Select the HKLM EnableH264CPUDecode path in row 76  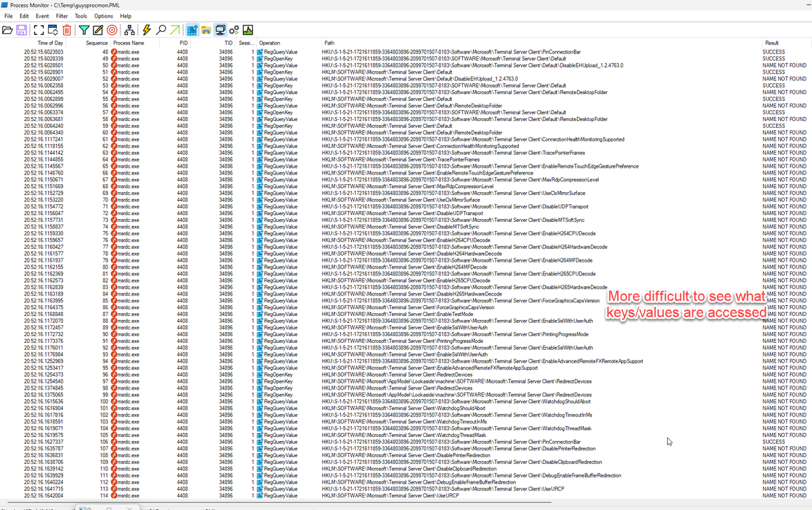coord(406,240)
